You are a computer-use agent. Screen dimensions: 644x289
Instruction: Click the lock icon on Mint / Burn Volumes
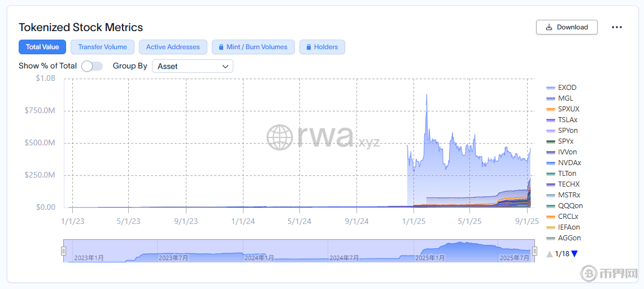(x=220, y=47)
